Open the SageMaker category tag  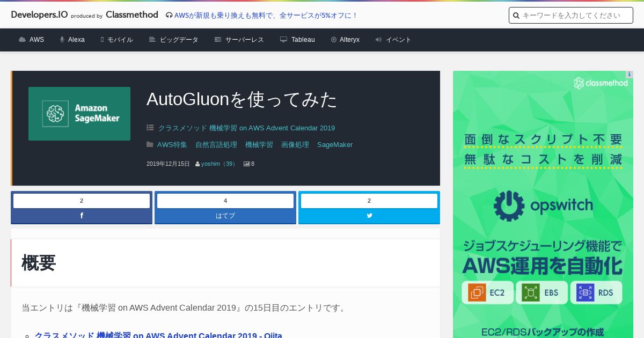[335, 145]
